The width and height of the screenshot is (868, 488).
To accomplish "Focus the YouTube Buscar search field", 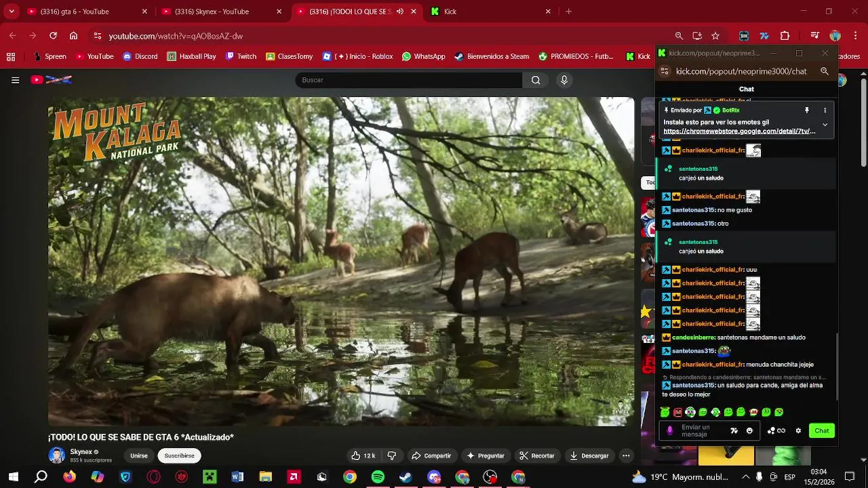I will point(408,80).
